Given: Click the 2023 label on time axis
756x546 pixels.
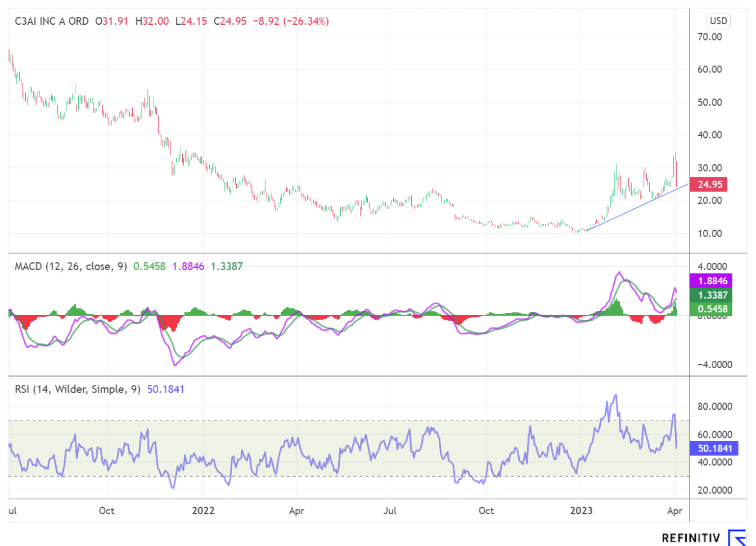Looking at the screenshot, I should pos(581,511).
